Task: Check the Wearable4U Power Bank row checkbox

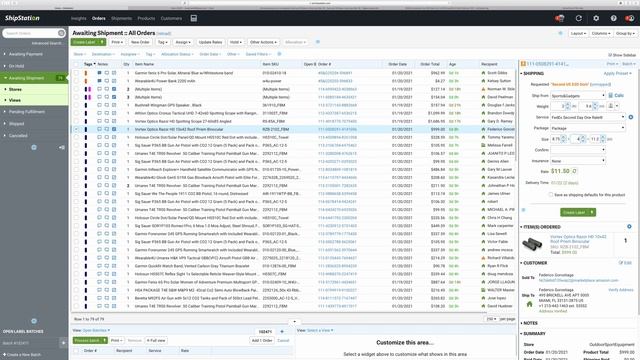Action: (76, 81)
